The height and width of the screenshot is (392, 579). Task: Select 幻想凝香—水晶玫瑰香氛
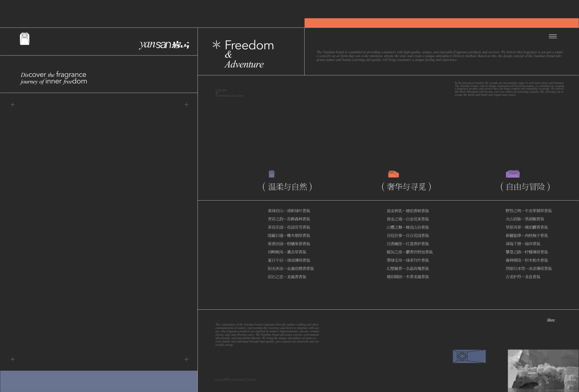click(x=408, y=269)
